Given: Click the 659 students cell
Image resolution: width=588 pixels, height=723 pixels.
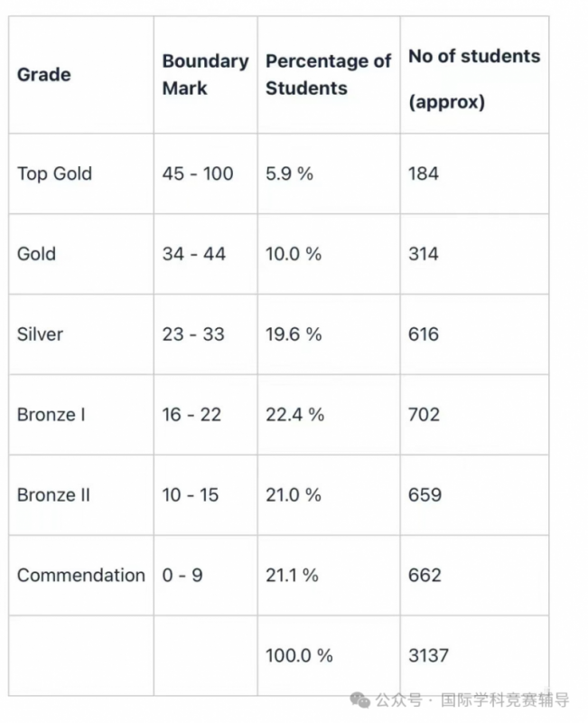Looking at the screenshot, I should (474, 495).
